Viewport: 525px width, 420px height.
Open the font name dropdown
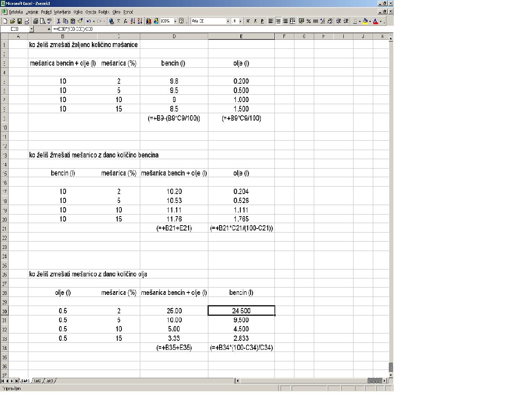point(228,21)
